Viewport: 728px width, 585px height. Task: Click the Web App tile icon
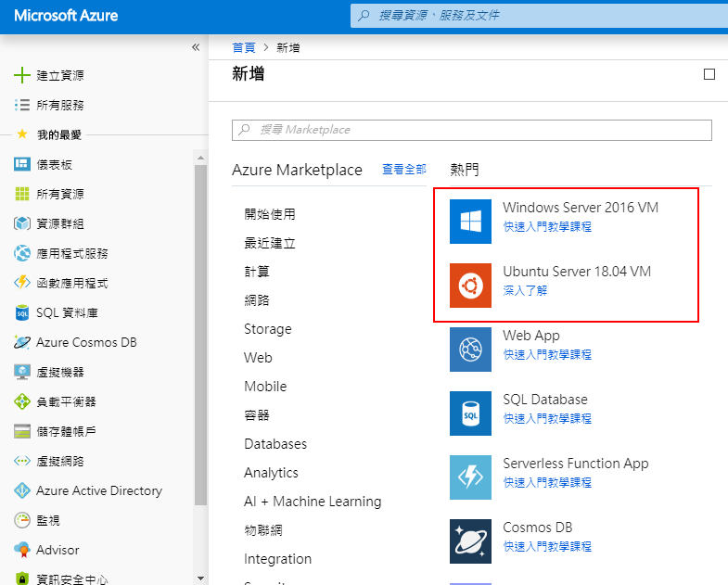tap(470, 350)
